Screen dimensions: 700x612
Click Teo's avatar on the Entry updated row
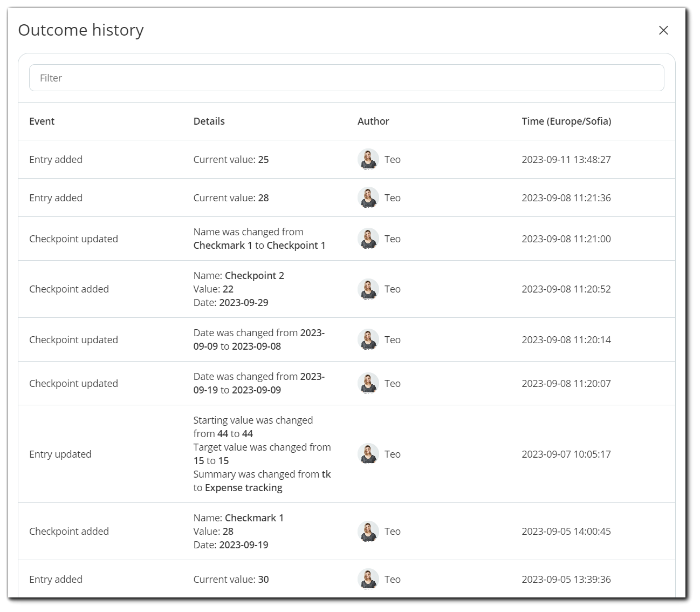(368, 454)
